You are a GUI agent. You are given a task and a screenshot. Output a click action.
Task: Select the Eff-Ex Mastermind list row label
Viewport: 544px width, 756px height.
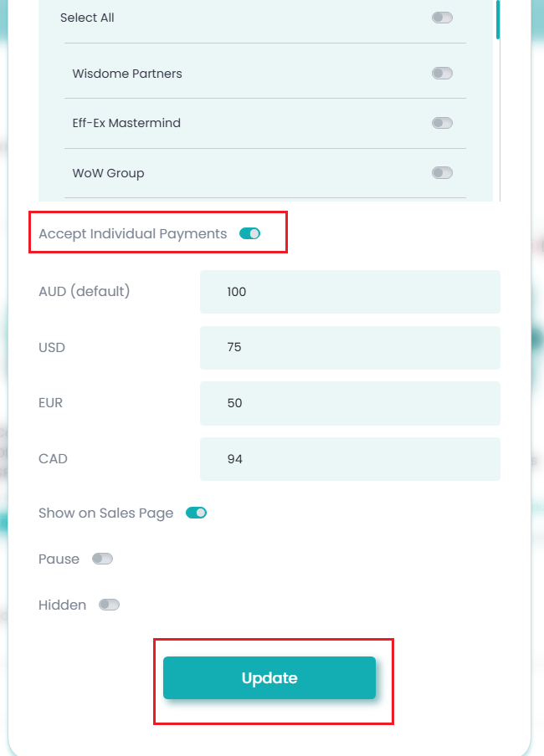click(126, 123)
